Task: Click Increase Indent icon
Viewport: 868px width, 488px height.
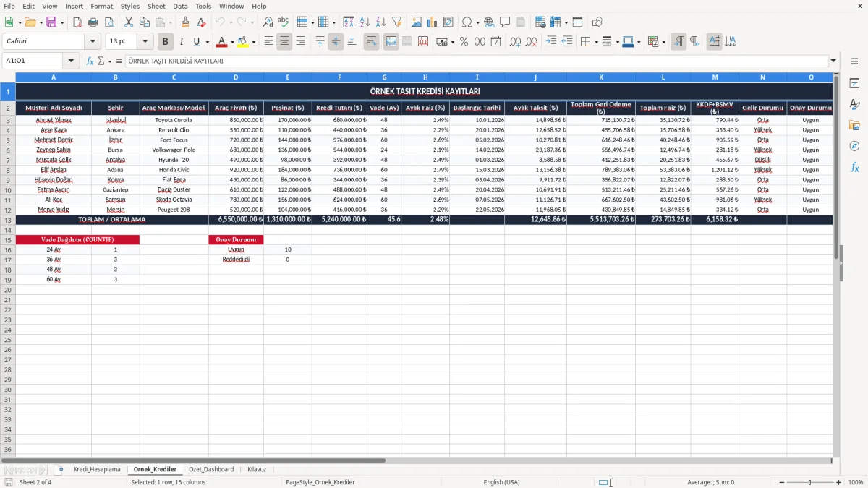Action: click(x=551, y=42)
